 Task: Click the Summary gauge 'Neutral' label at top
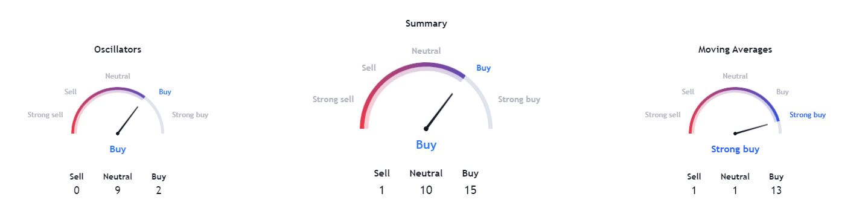pyautogui.click(x=426, y=51)
